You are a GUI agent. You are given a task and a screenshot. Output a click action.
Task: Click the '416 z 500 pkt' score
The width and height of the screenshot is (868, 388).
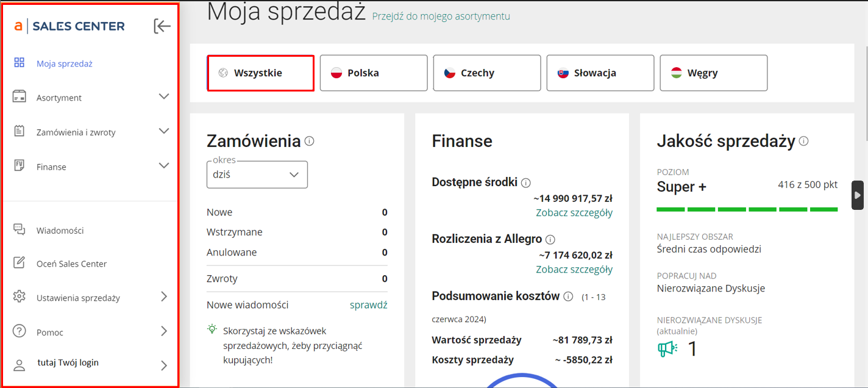(808, 185)
